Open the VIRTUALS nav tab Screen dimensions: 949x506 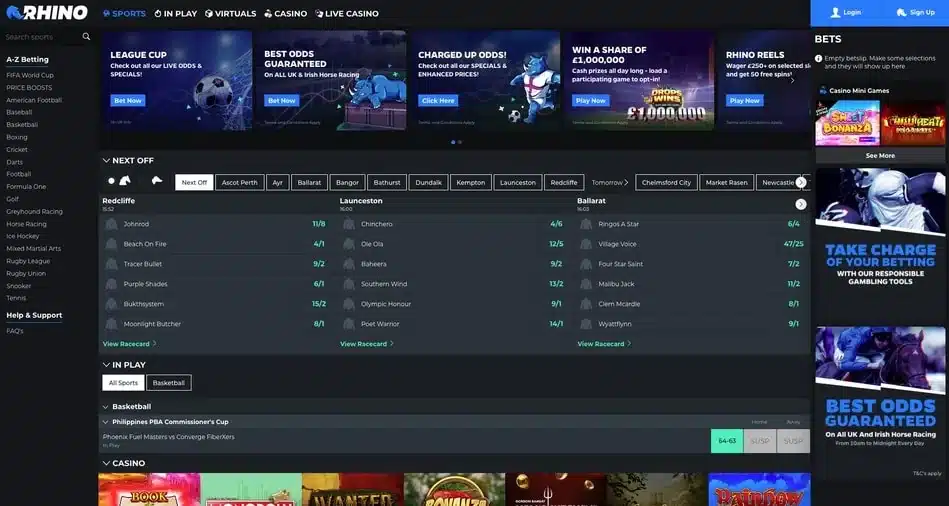click(x=231, y=13)
